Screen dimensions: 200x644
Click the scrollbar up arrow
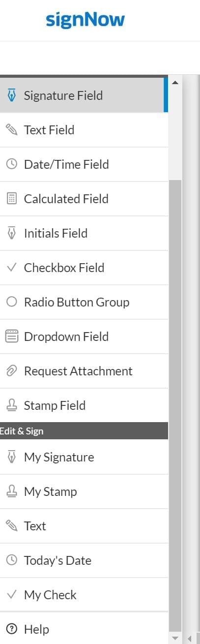point(175,82)
